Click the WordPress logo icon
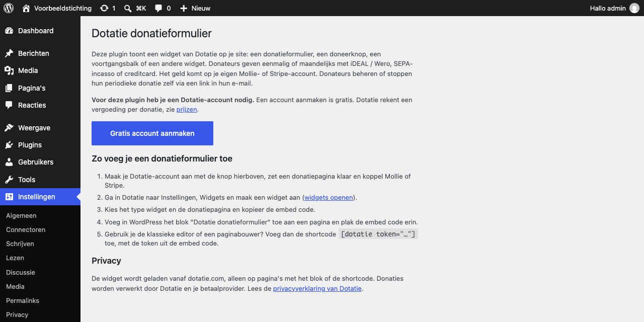The image size is (644, 322). pos(9,8)
